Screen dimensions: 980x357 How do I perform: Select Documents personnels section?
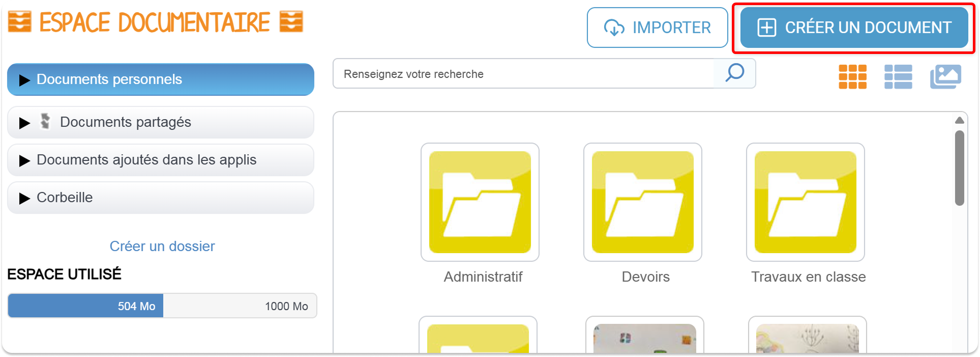pyautogui.click(x=161, y=79)
